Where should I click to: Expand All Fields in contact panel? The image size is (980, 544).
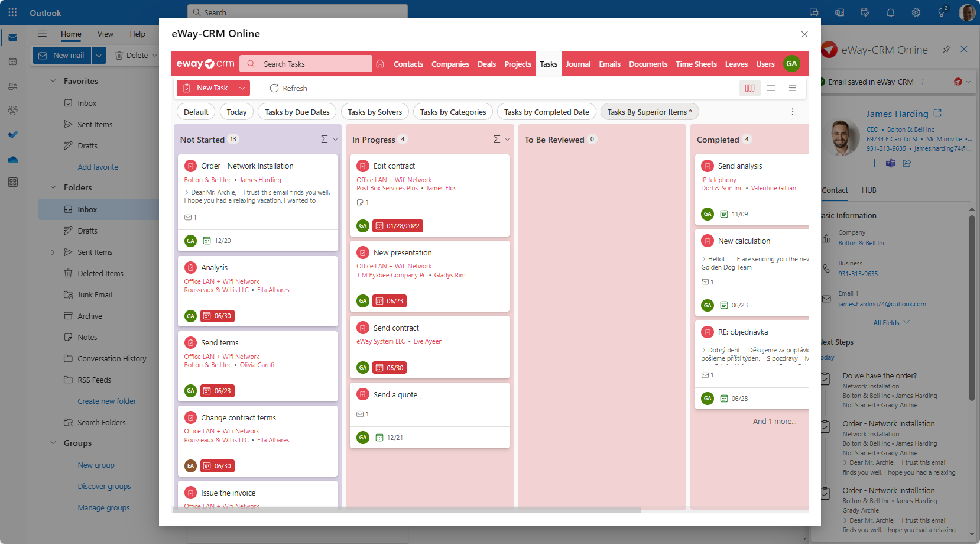click(891, 323)
